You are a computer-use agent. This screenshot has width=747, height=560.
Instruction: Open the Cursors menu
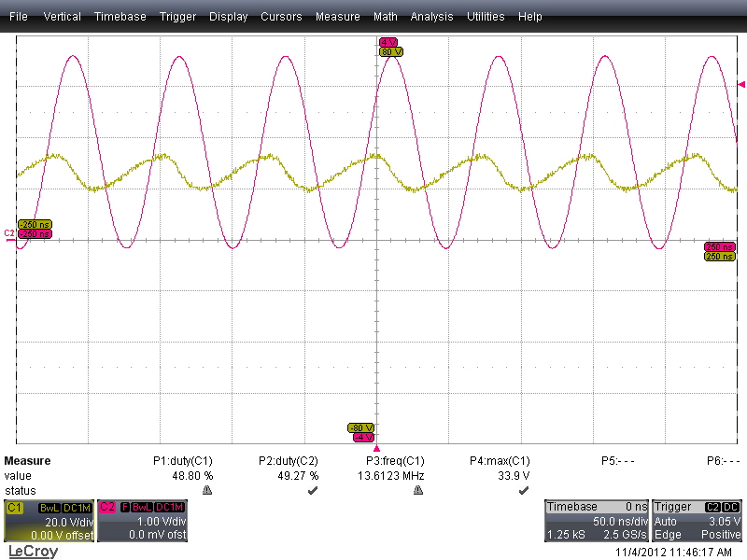click(x=281, y=16)
